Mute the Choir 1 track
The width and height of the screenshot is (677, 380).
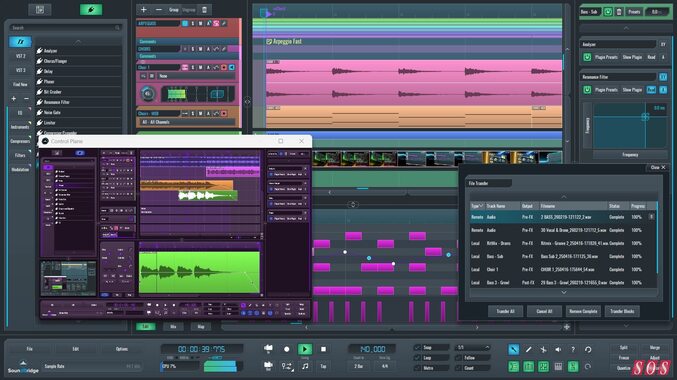pyautogui.click(x=200, y=67)
